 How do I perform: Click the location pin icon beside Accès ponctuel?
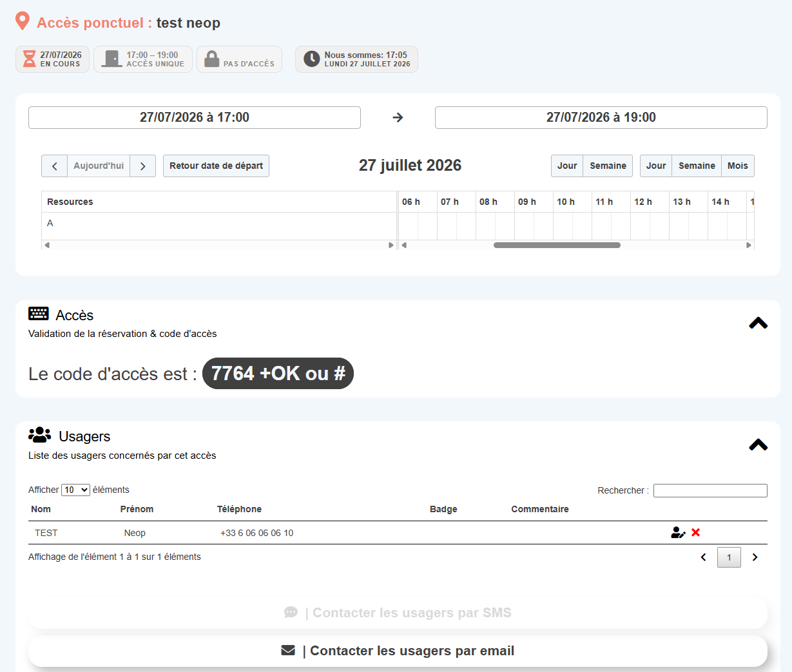23,21
